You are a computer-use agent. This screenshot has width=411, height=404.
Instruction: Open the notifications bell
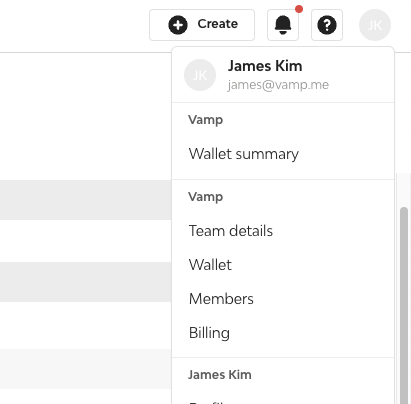283,25
